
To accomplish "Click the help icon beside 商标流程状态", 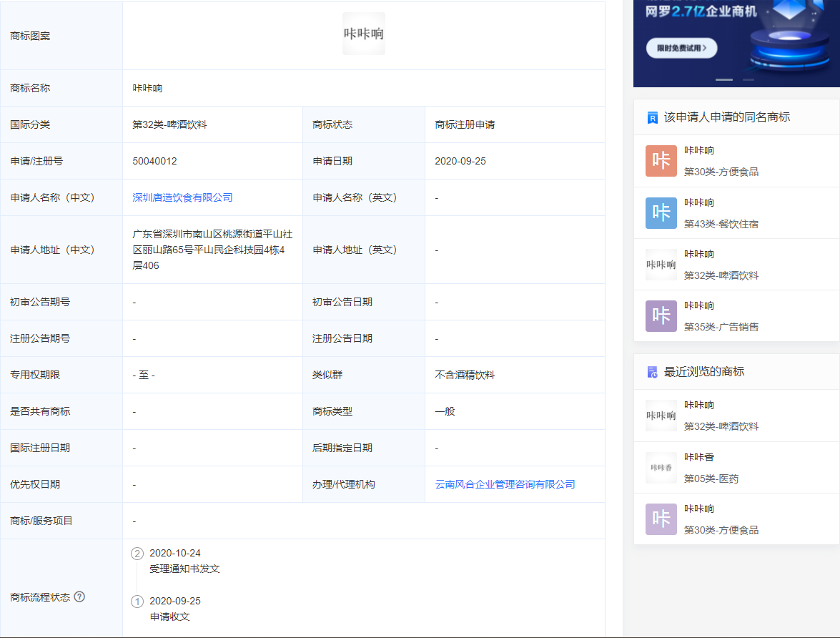I will (x=79, y=597).
